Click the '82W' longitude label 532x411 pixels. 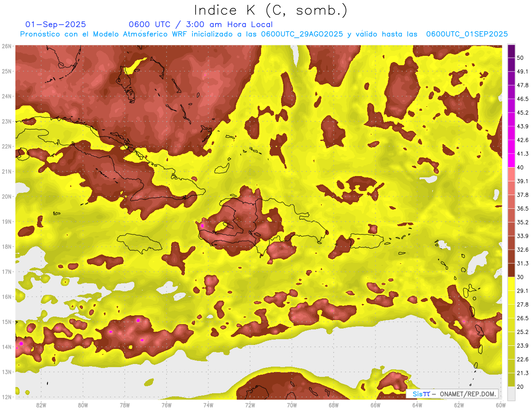click(41, 405)
